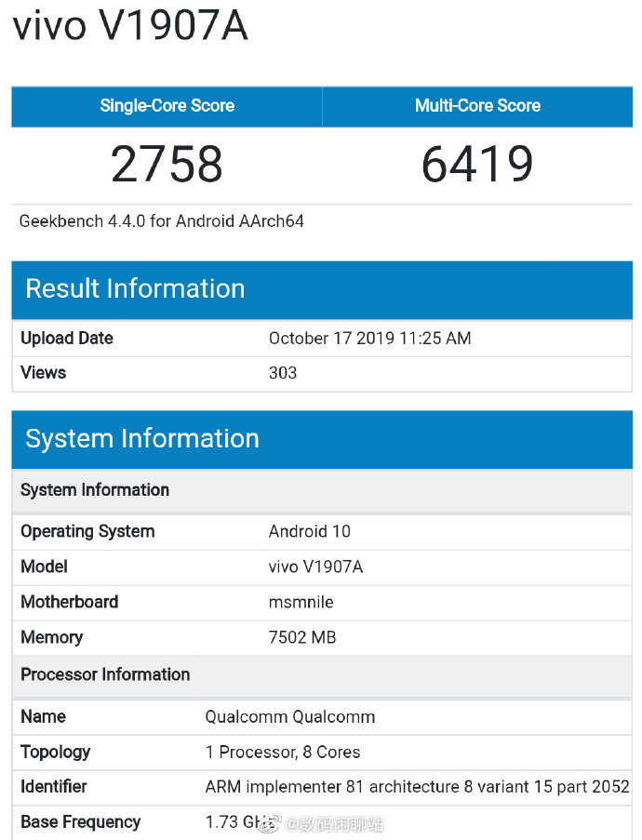The width and height of the screenshot is (642, 840).
Task: Click the Weibo logo watermark
Action: click(x=270, y=824)
